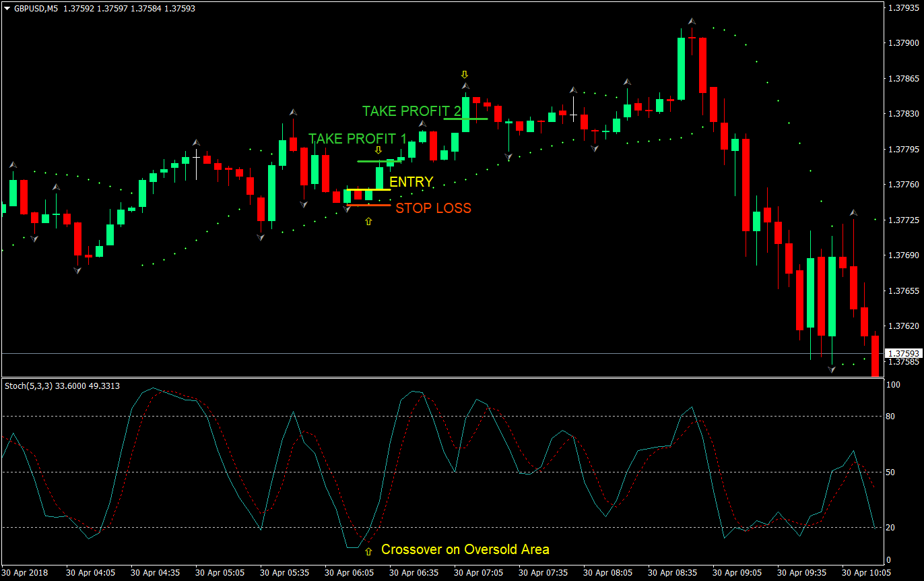The height and width of the screenshot is (581, 924).
Task: Select the fractal arrow above the first chart candle
Action: [x=12, y=164]
